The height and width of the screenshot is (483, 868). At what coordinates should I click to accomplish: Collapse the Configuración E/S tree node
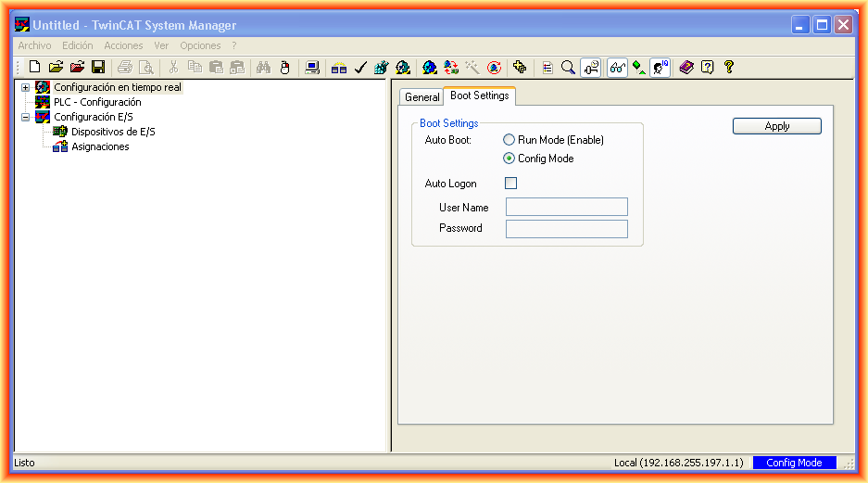pos(26,117)
